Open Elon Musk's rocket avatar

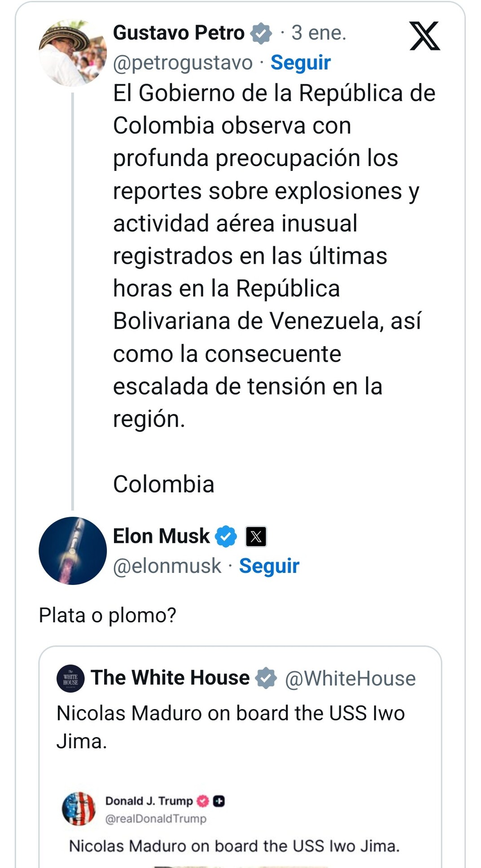pyautogui.click(x=73, y=550)
